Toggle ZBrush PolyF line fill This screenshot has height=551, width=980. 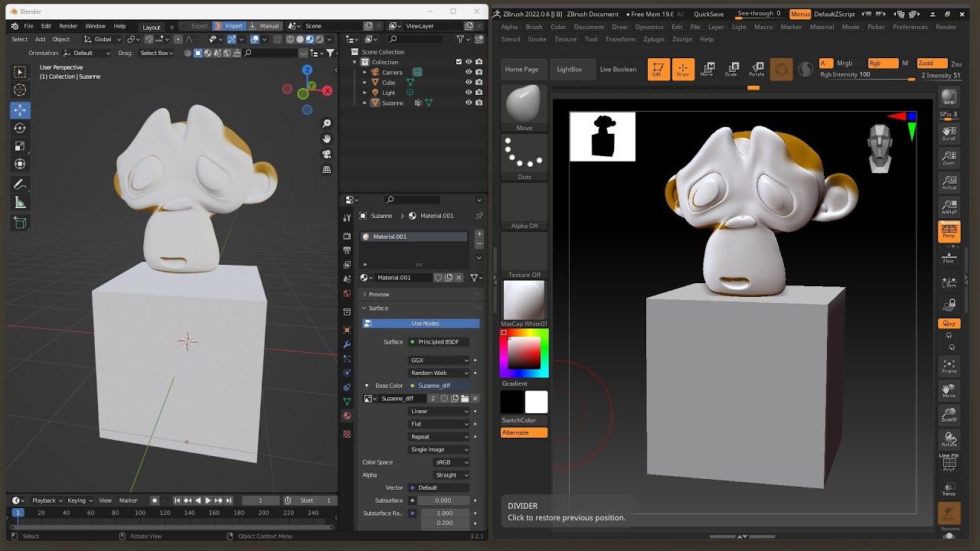(x=949, y=463)
